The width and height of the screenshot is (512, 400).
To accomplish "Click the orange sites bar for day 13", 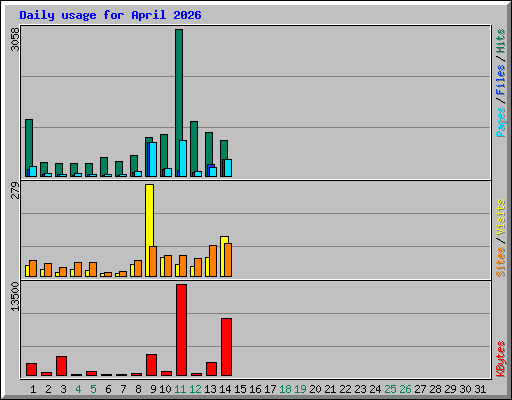I will coord(213,261).
